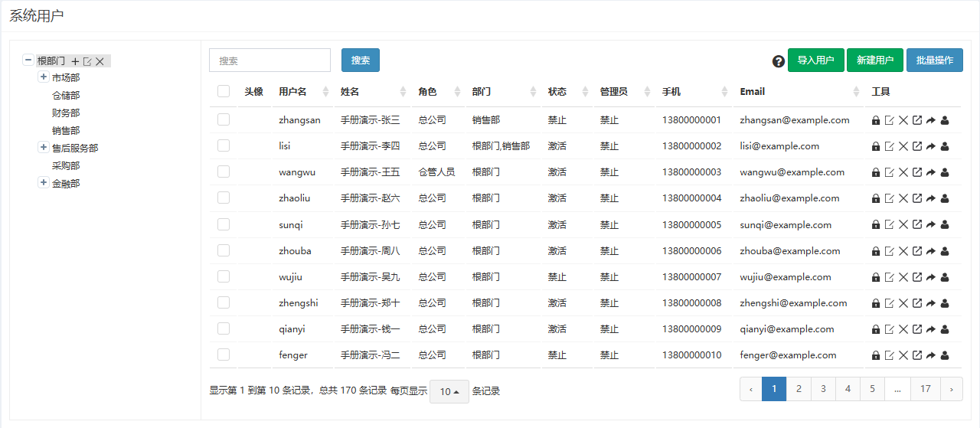
Task: Click the lock icon in zhangsan's row
Action: (x=876, y=120)
